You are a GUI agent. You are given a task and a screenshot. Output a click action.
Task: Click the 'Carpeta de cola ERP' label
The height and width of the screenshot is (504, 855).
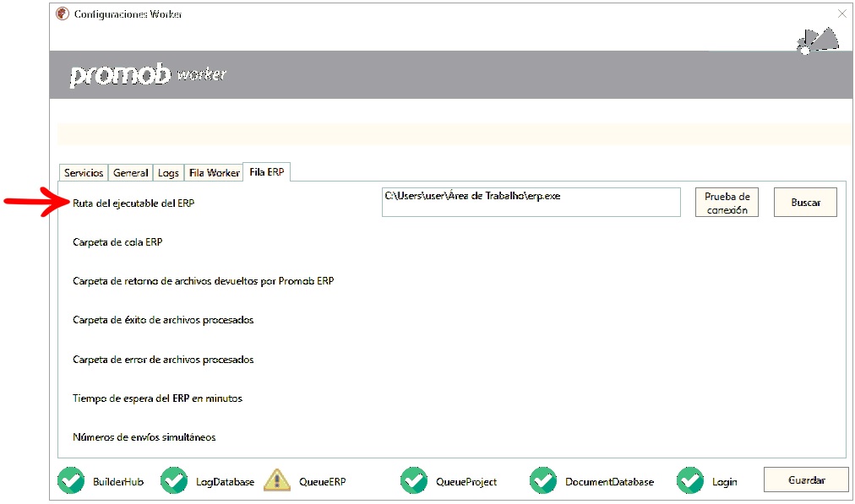117,242
